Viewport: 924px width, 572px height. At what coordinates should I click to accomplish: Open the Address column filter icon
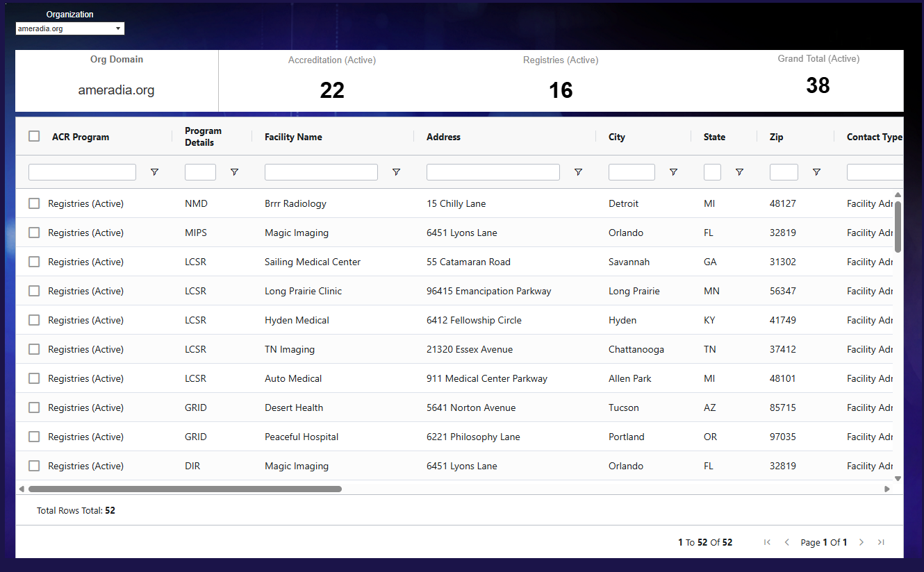[x=578, y=172]
